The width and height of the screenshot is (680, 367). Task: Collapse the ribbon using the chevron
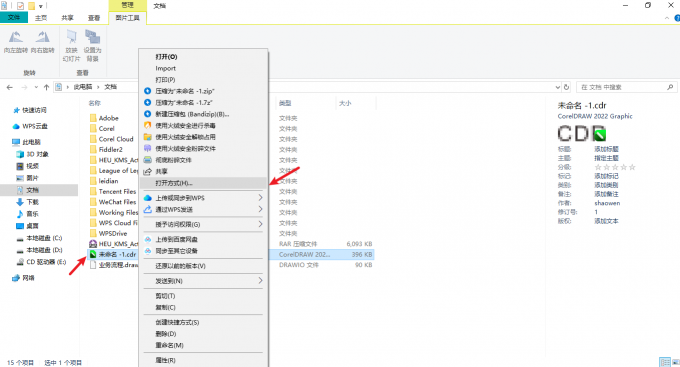coord(667,18)
